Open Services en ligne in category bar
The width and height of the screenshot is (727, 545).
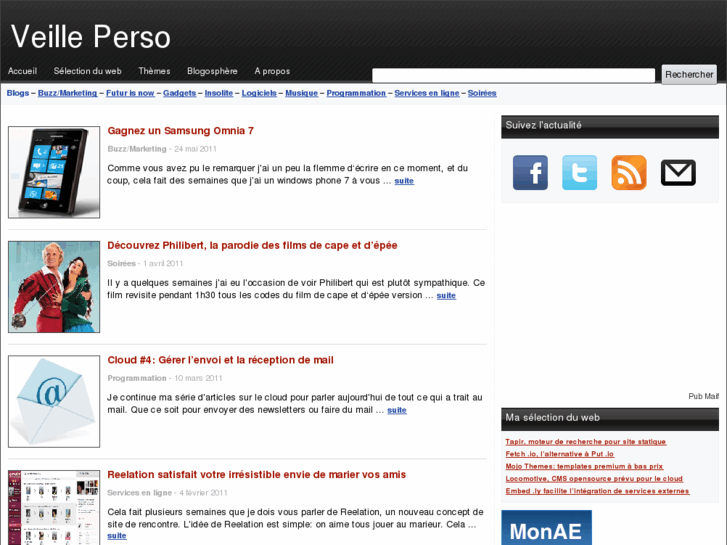427,93
